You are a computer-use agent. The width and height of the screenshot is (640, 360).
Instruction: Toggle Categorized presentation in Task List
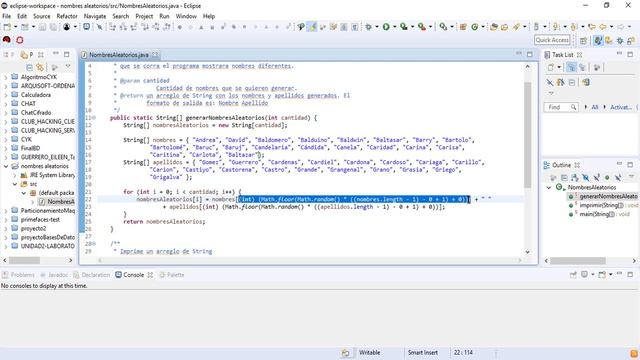[571, 67]
